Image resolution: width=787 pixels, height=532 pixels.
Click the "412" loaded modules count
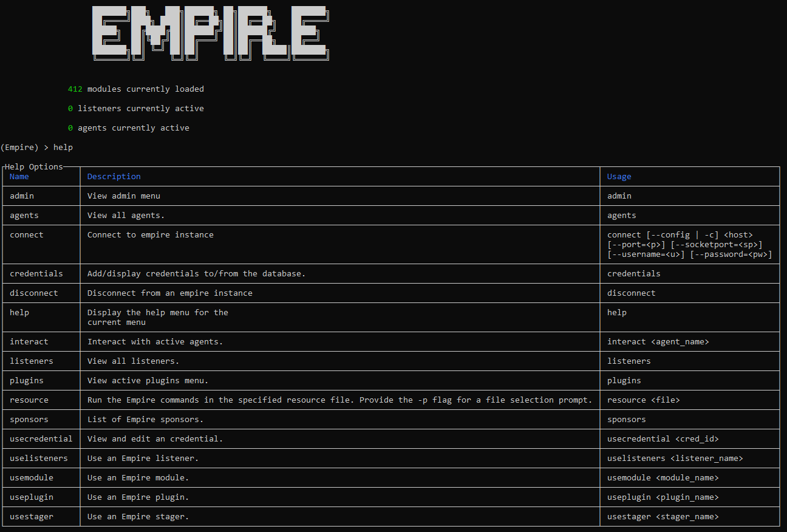click(x=75, y=89)
